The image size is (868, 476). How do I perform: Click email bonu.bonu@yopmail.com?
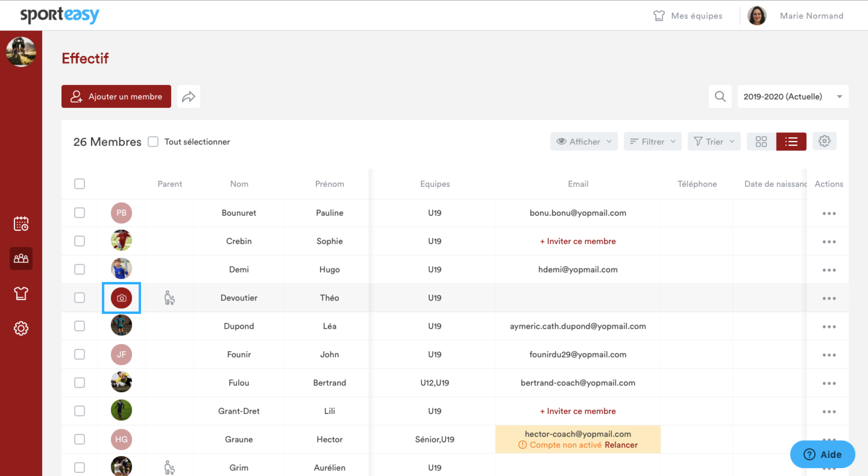578,213
